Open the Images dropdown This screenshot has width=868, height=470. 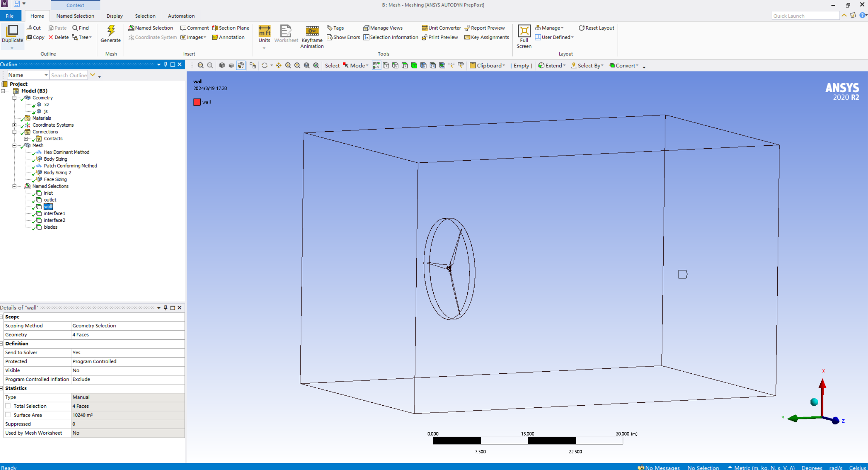193,37
